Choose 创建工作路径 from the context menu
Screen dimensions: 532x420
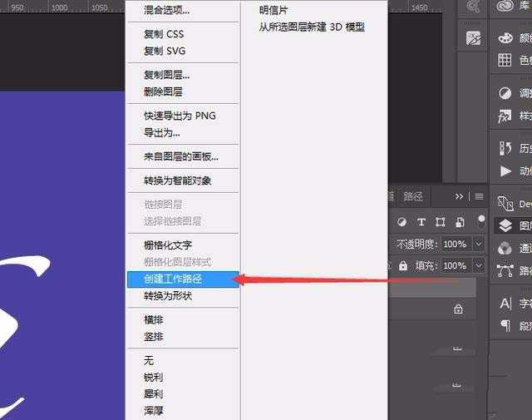[x=173, y=279]
